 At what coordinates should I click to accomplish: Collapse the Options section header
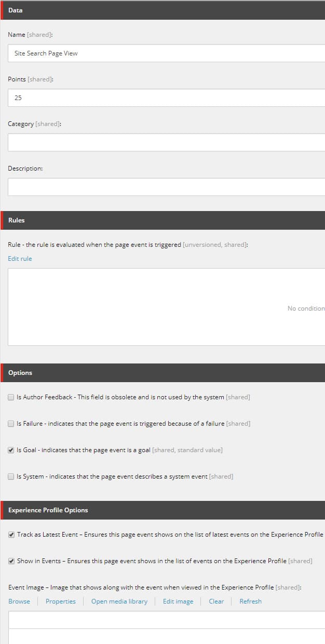tap(162, 373)
